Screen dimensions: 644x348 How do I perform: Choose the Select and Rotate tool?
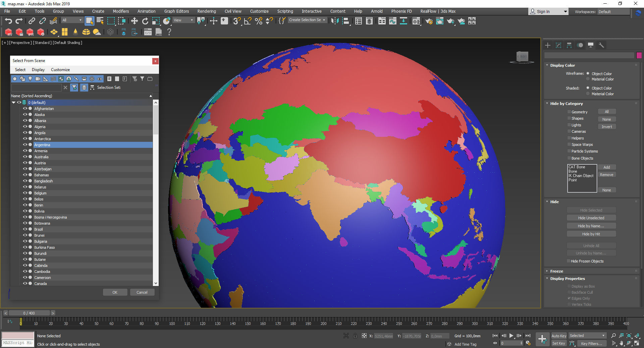145,21
